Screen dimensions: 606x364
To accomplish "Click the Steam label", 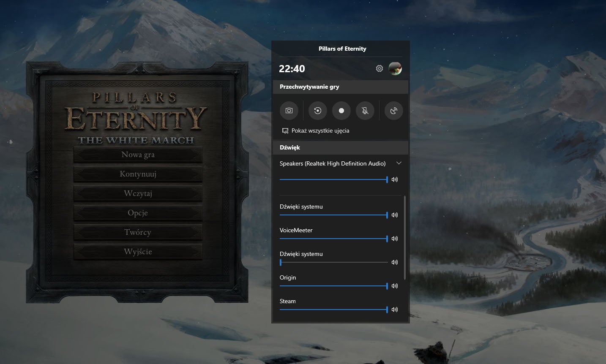I will click(287, 301).
